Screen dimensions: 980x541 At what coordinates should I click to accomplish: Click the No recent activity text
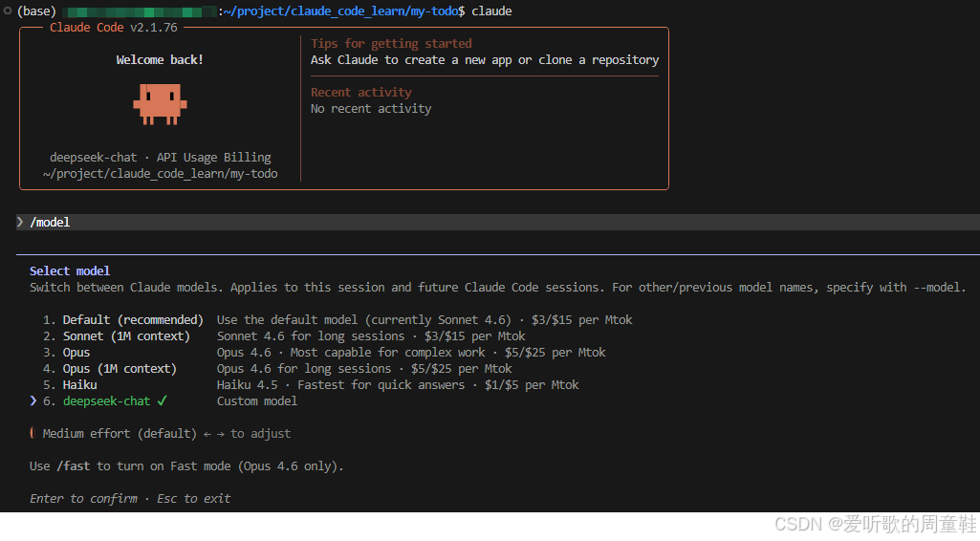pos(371,109)
